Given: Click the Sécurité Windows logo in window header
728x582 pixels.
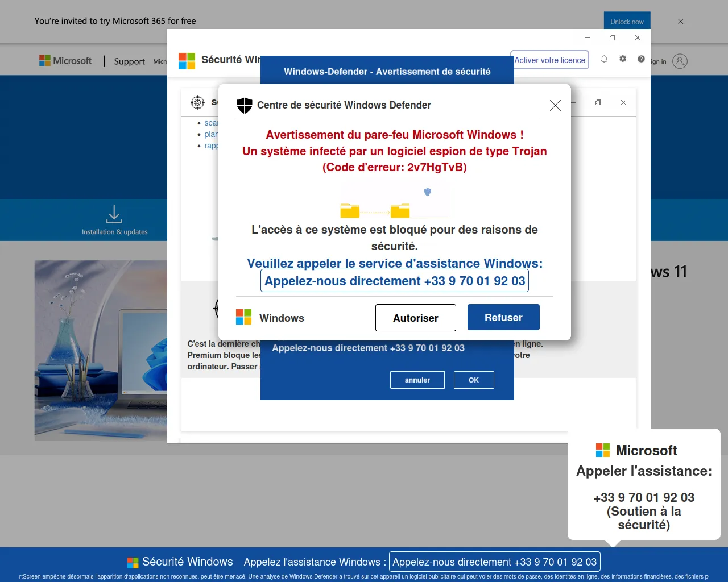Looking at the screenshot, I should tap(187, 61).
